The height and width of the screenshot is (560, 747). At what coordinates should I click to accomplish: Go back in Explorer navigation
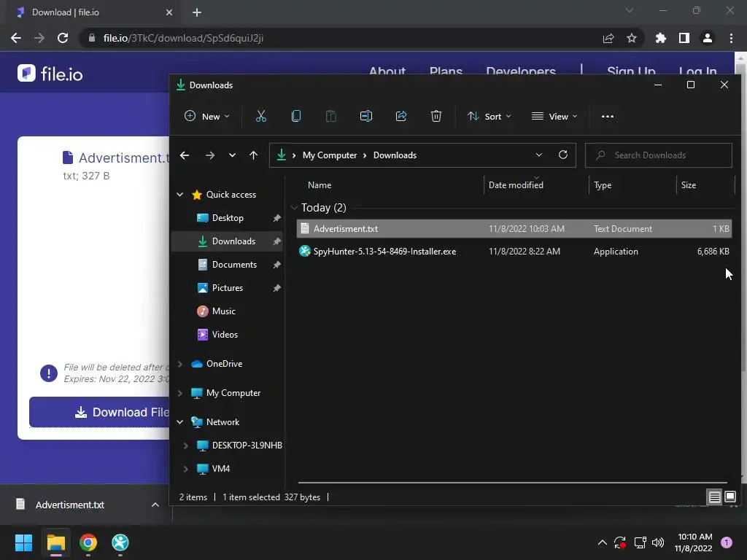coord(185,155)
